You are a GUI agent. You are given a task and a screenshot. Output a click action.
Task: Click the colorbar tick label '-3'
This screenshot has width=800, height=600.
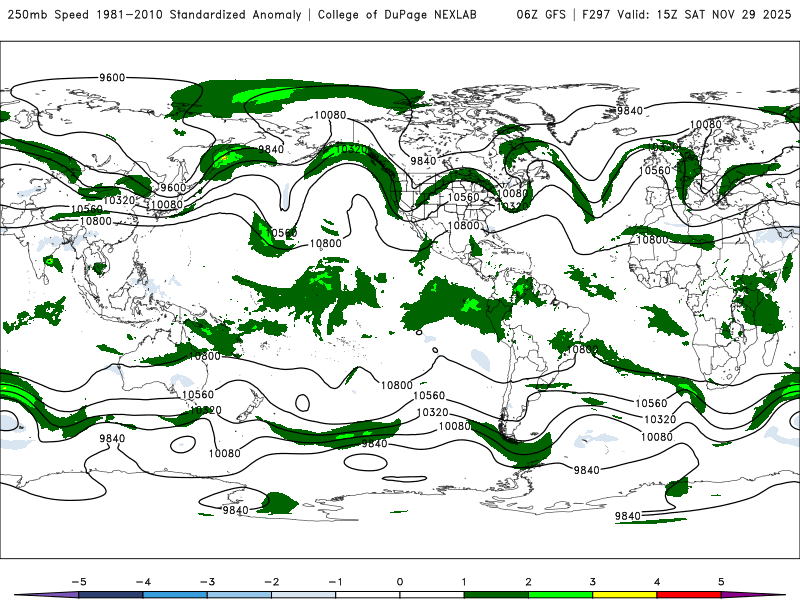click(207, 582)
